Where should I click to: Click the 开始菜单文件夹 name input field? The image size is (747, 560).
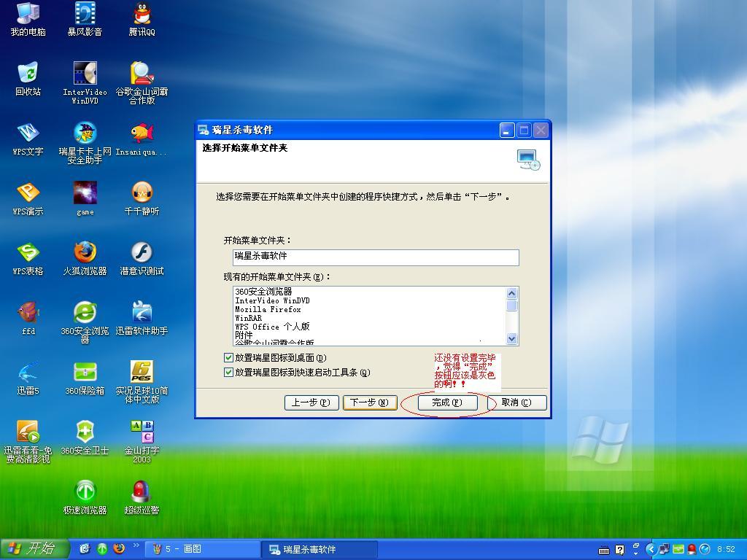[x=376, y=257]
